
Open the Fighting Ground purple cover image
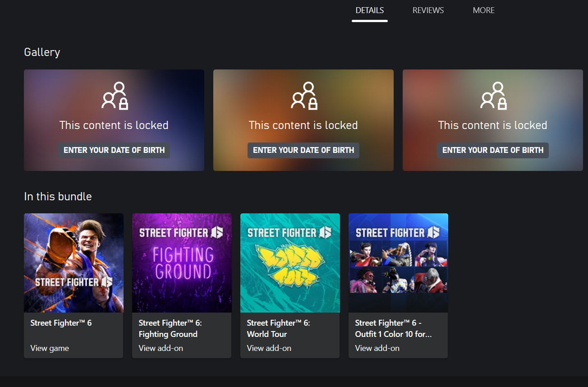(182, 263)
